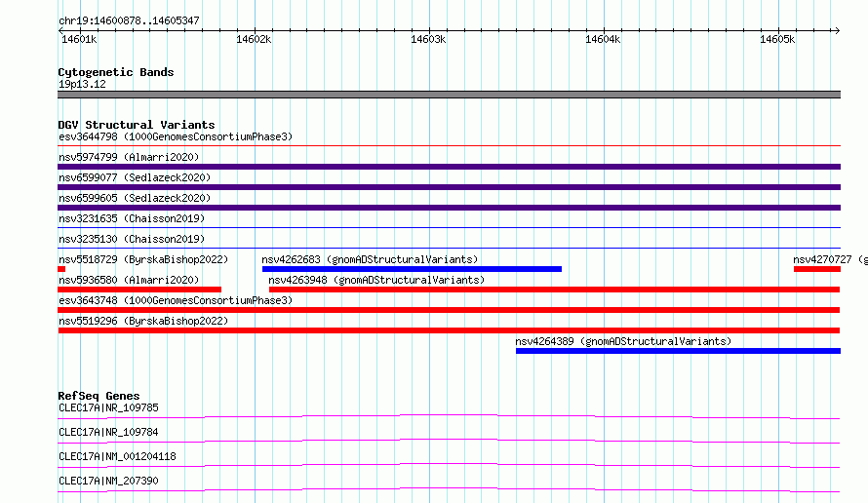The width and height of the screenshot is (868, 503).
Task: Open variant nsv5936580 (Almarri2020) label
Action: [129, 280]
